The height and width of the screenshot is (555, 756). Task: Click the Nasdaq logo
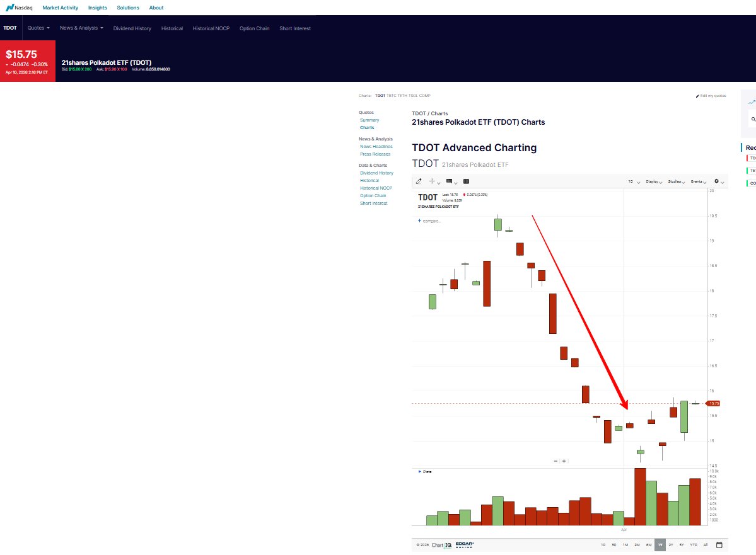[19, 8]
